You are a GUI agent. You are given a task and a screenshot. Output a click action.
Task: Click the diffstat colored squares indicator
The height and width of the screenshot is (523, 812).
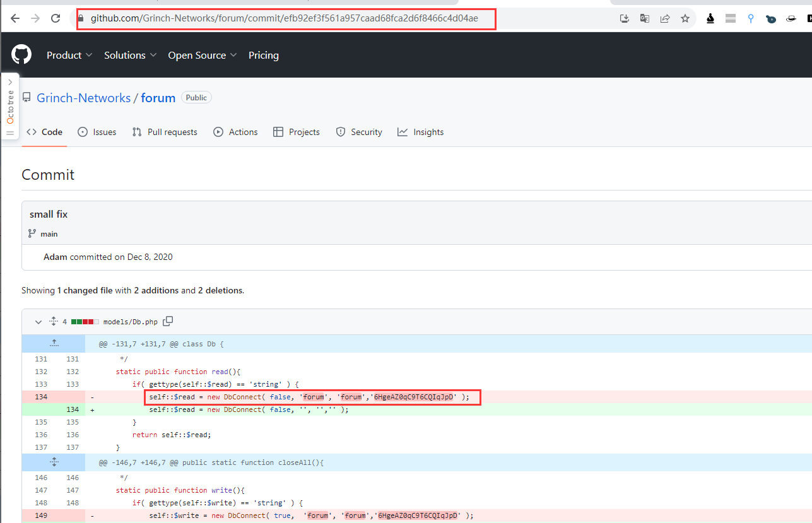pyautogui.click(x=85, y=322)
